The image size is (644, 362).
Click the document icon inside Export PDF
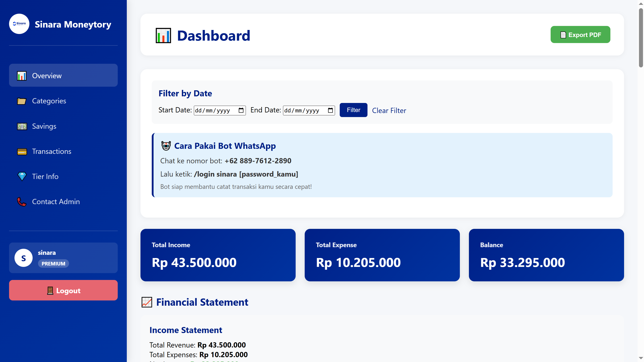(563, 35)
